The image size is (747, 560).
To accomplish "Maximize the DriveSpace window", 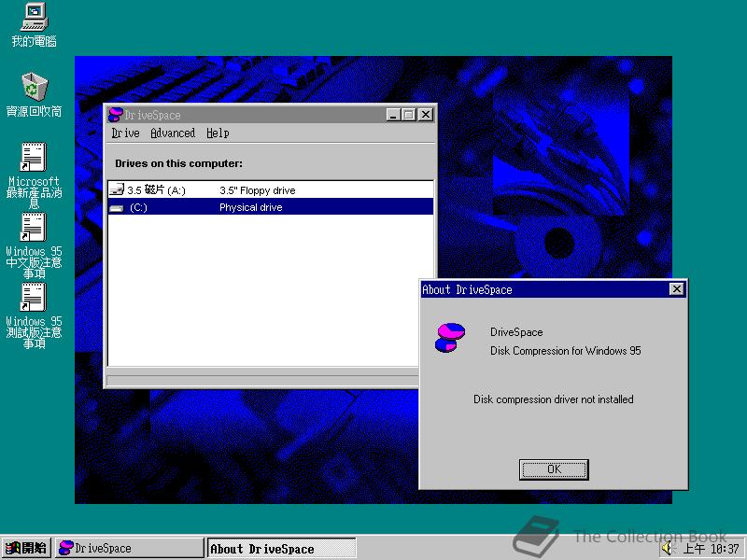I will tap(408, 115).
